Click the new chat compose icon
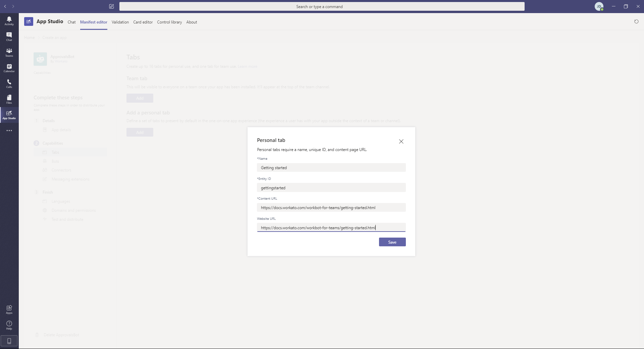Viewport: 644px width, 349px height. (x=111, y=6)
